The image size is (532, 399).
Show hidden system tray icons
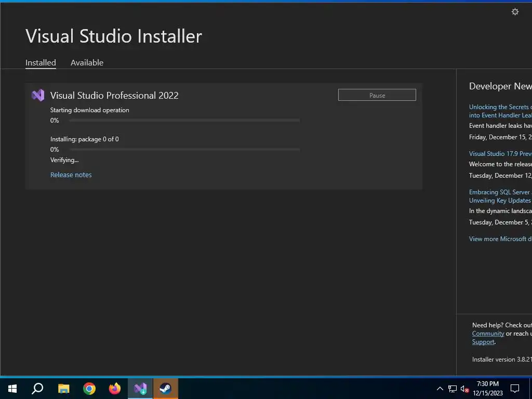point(440,389)
